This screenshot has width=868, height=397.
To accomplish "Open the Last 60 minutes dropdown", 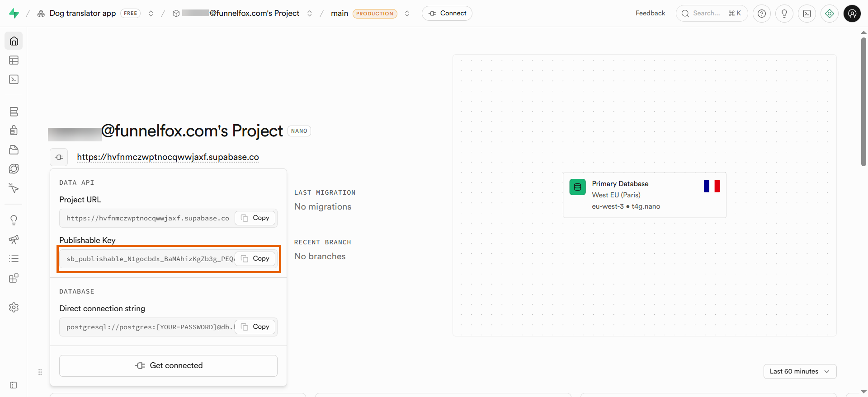I will click(x=800, y=371).
